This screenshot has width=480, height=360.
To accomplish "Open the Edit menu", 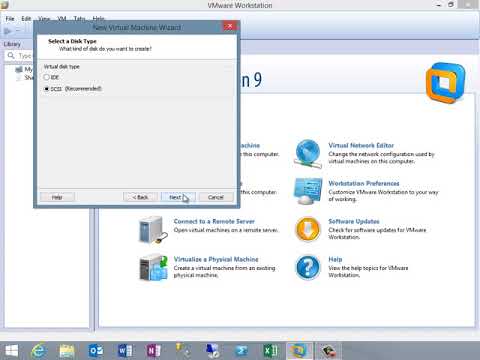I will tap(26, 19).
